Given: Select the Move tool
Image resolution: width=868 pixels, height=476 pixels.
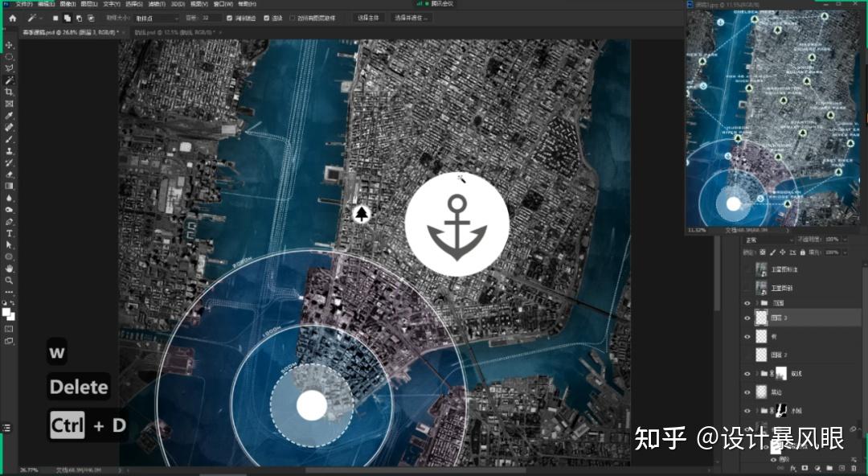Looking at the screenshot, I should pyautogui.click(x=9, y=45).
